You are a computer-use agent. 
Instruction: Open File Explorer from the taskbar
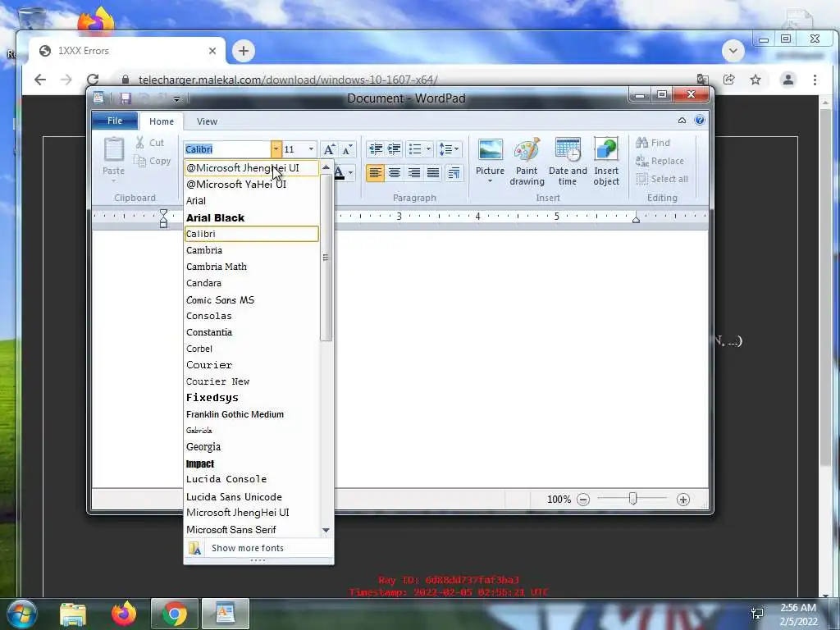pos(73,614)
